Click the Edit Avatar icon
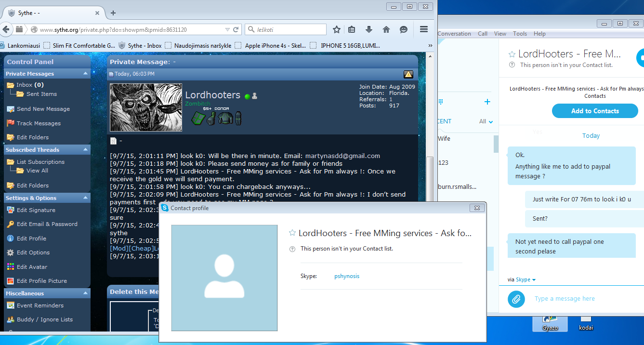The height and width of the screenshot is (345, 644). coord(11,267)
